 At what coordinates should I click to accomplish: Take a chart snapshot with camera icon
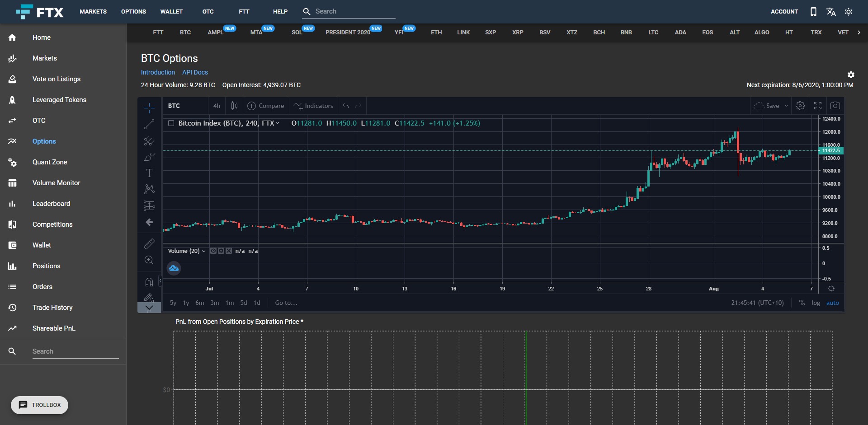(x=835, y=106)
